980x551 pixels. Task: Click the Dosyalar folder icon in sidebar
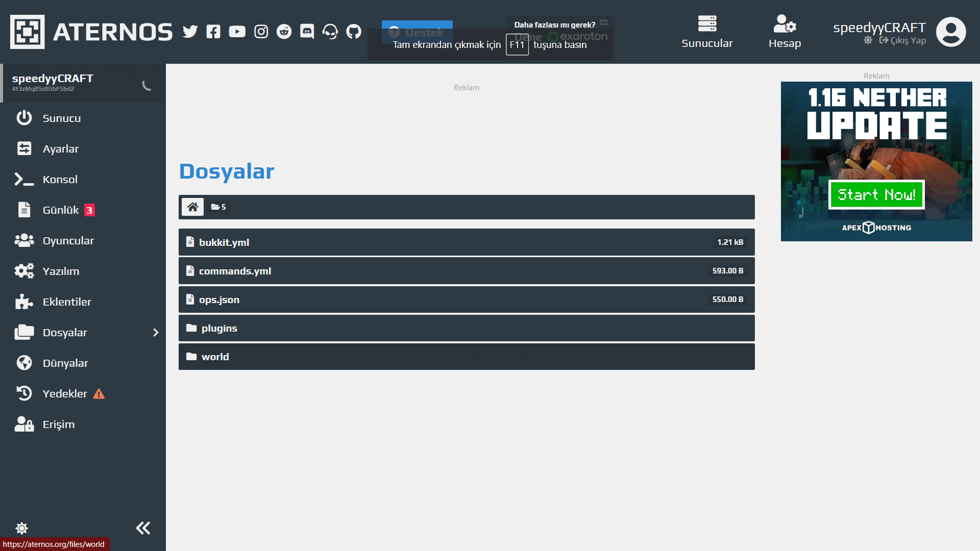(24, 332)
